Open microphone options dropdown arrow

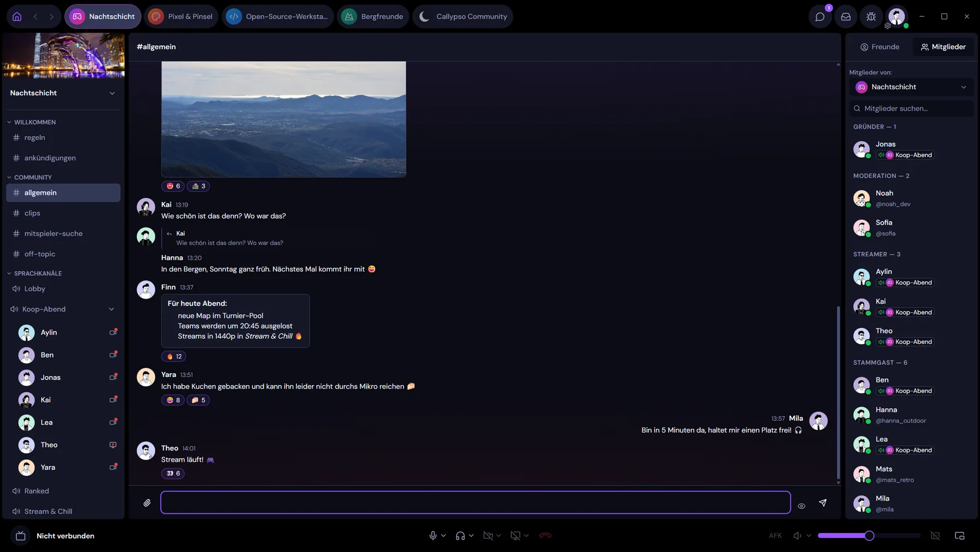tap(444, 536)
